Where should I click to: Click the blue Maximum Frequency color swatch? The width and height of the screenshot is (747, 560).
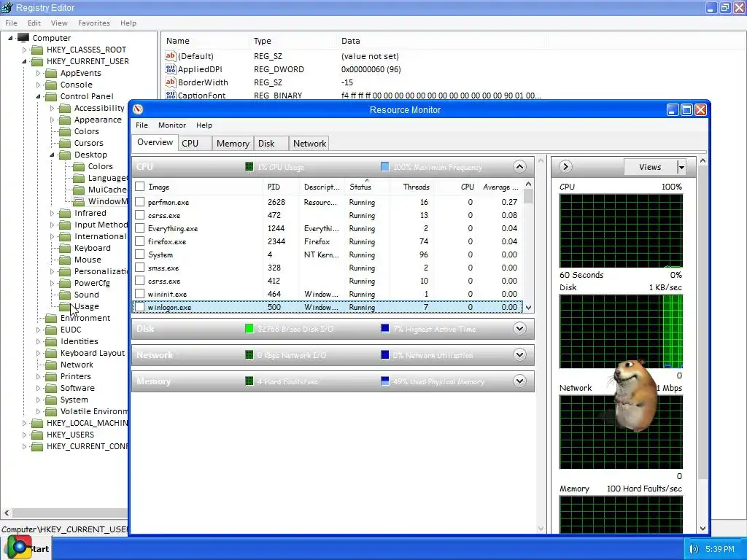385,167
